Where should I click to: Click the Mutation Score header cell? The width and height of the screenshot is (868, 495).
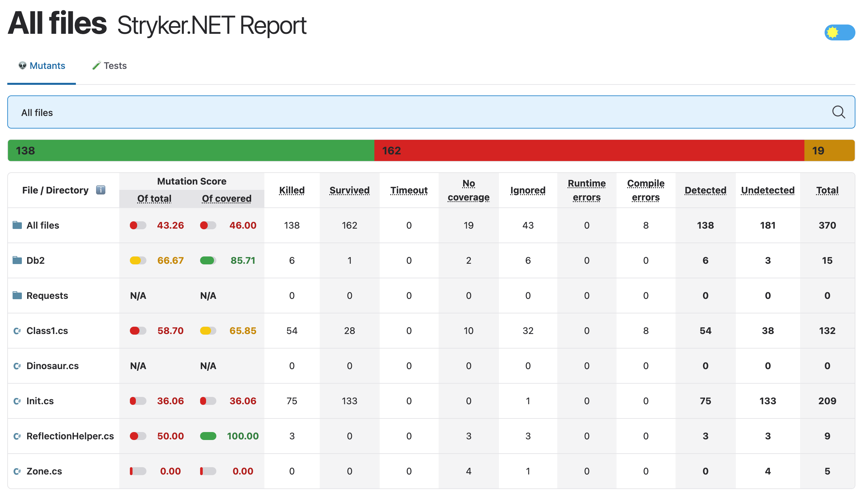click(x=192, y=181)
